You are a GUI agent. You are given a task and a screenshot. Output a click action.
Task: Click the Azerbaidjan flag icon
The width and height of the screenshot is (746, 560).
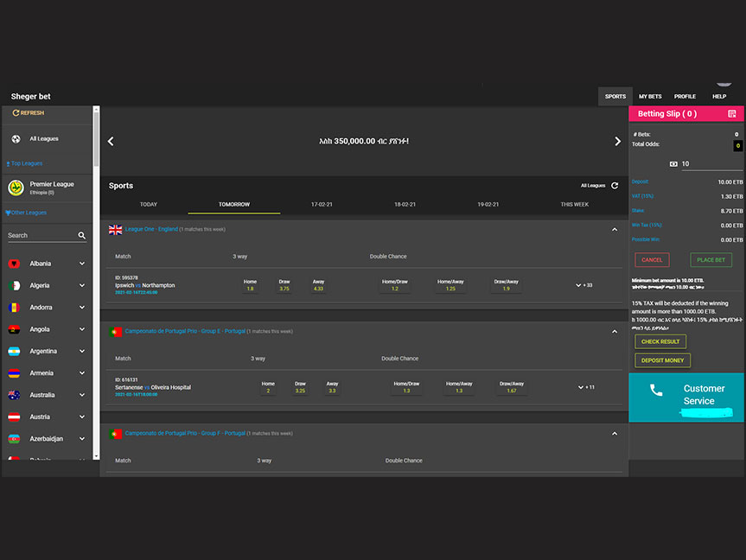click(15, 439)
